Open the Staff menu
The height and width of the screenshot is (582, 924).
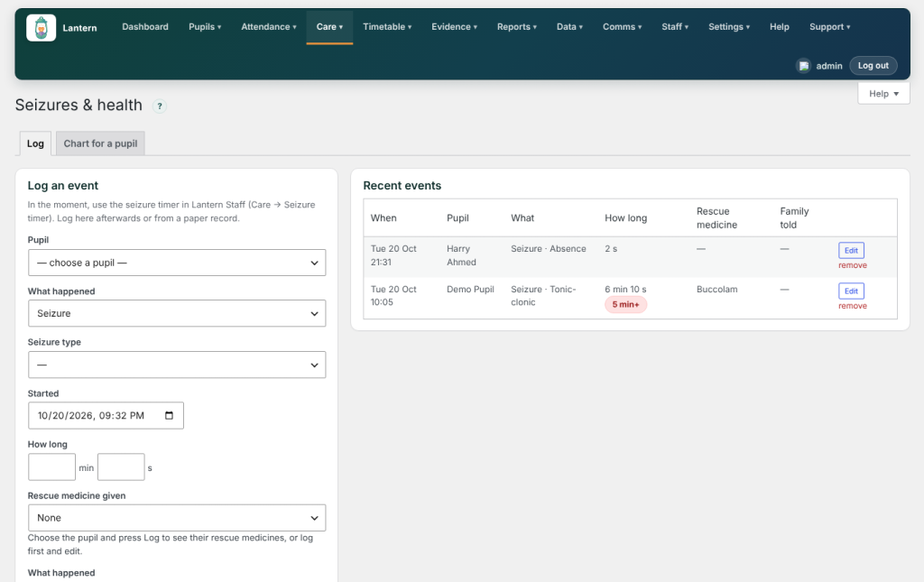(675, 26)
